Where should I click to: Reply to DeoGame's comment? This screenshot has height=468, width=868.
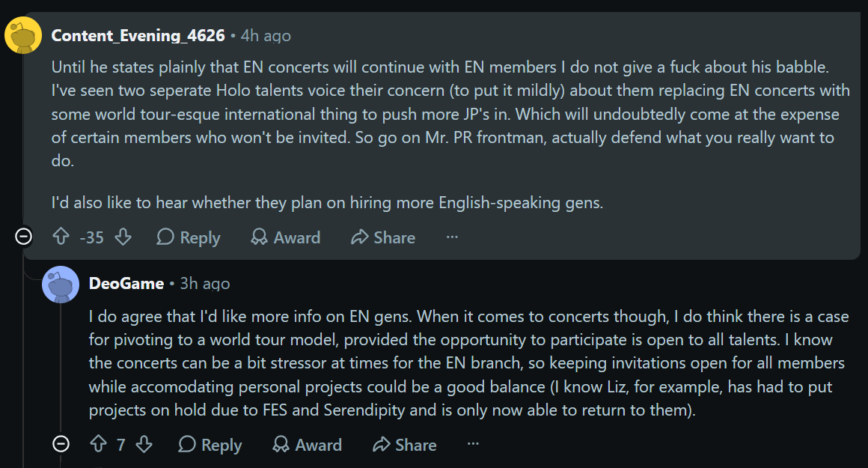tap(210, 444)
